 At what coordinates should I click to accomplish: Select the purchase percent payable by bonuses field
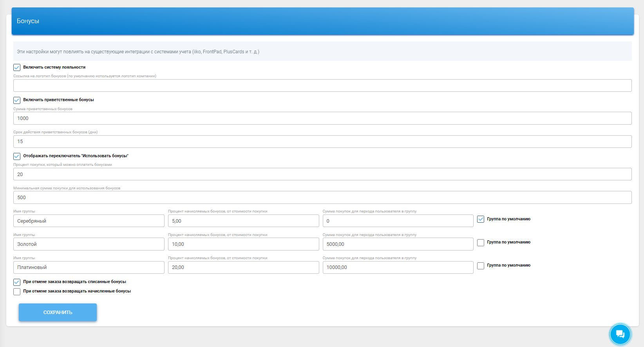(x=322, y=174)
